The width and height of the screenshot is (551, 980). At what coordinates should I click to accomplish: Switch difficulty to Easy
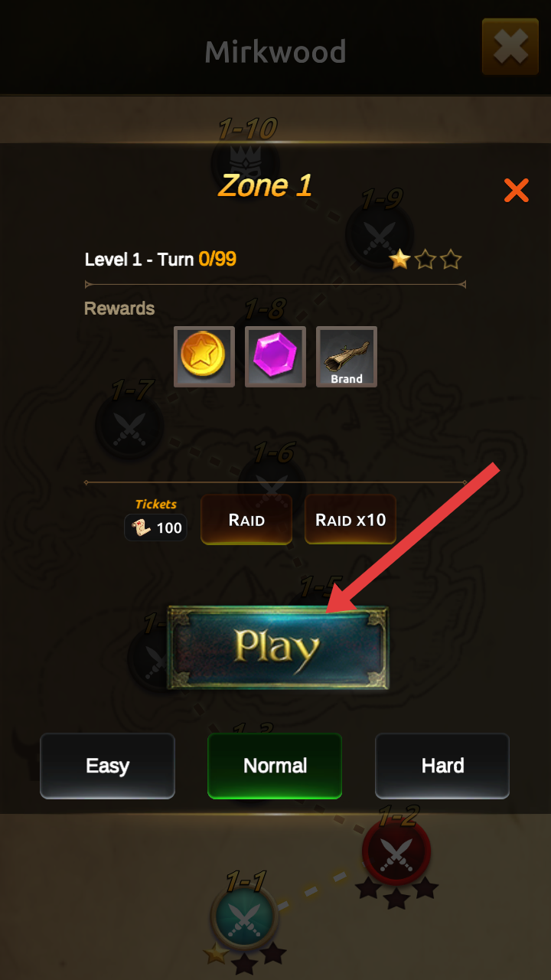(x=107, y=766)
